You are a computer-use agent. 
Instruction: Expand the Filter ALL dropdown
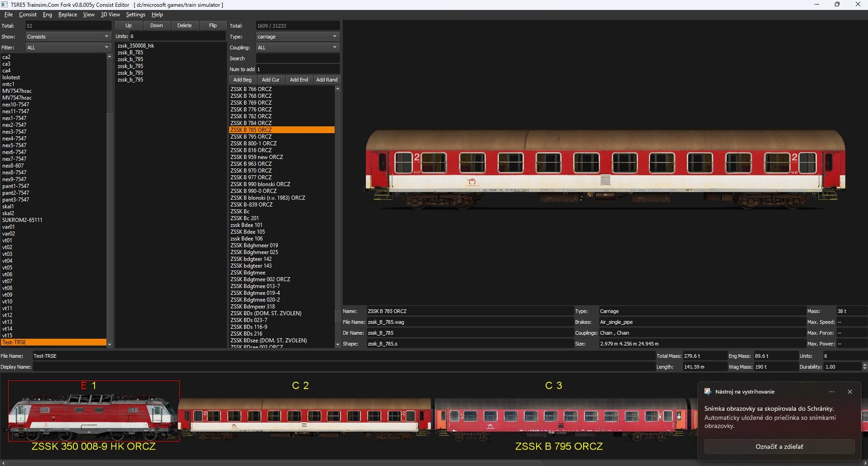point(67,47)
